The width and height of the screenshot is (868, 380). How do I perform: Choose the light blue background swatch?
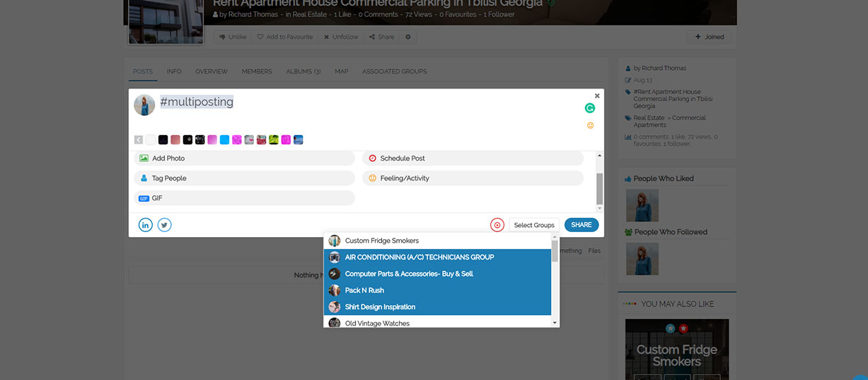[224, 140]
